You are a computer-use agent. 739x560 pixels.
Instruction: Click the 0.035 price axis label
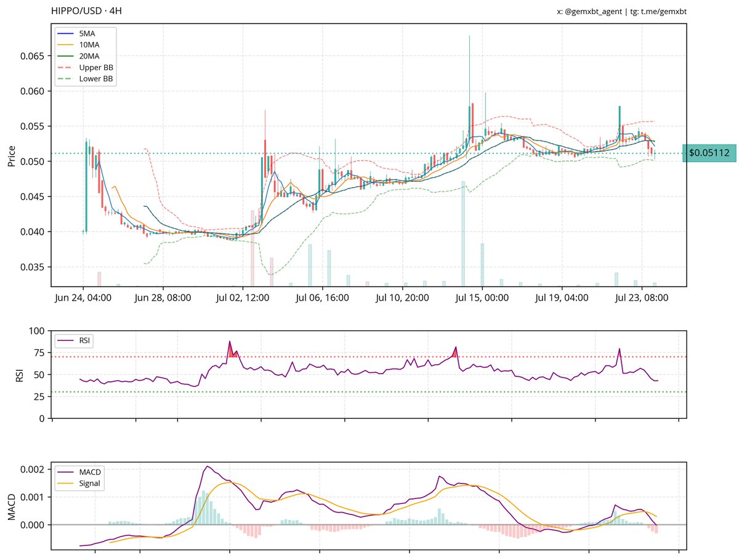point(34,267)
